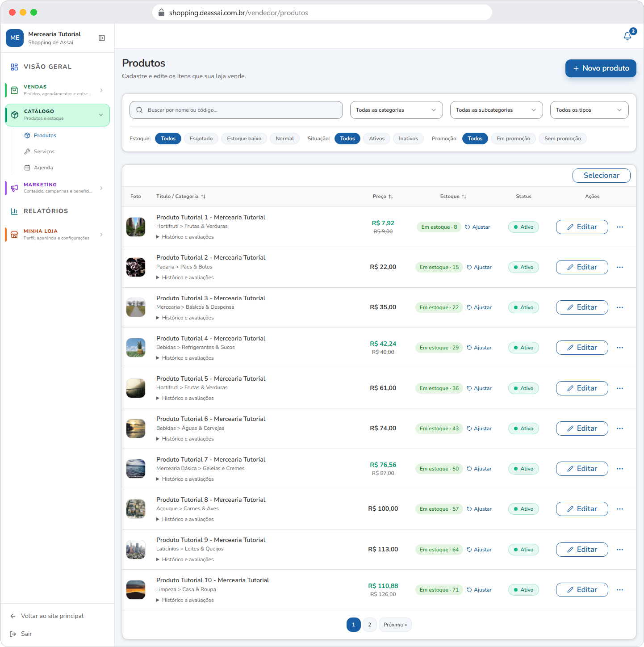Log out with Sair
This screenshot has width=644, height=647.
21,634
